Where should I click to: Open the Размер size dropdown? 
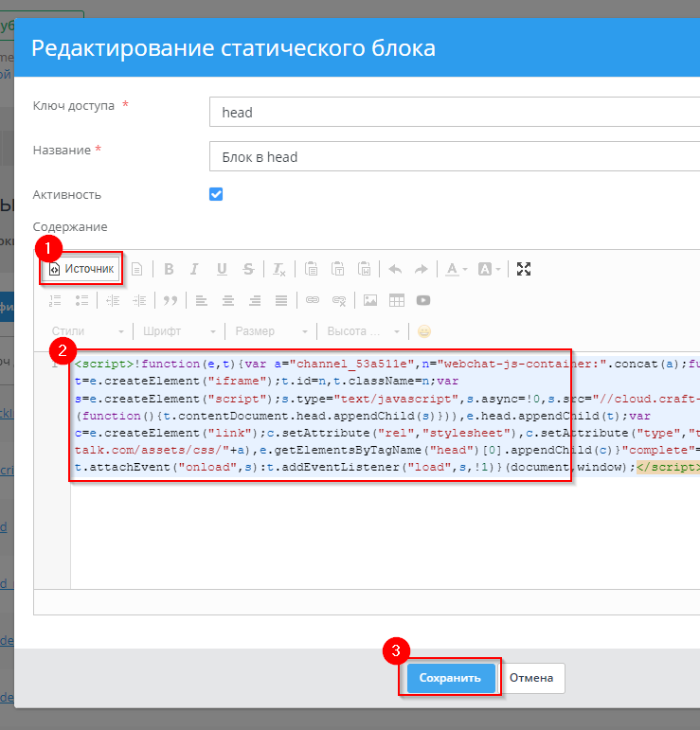tap(271, 331)
